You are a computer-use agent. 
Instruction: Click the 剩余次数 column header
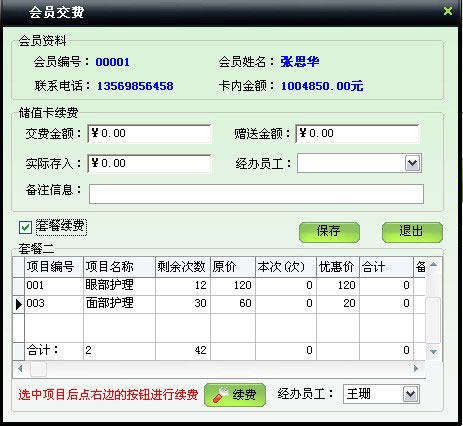pos(183,267)
